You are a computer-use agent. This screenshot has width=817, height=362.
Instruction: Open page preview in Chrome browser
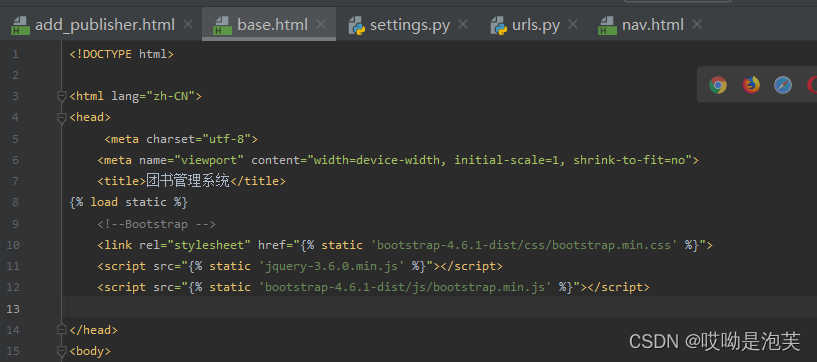pyautogui.click(x=717, y=85)
